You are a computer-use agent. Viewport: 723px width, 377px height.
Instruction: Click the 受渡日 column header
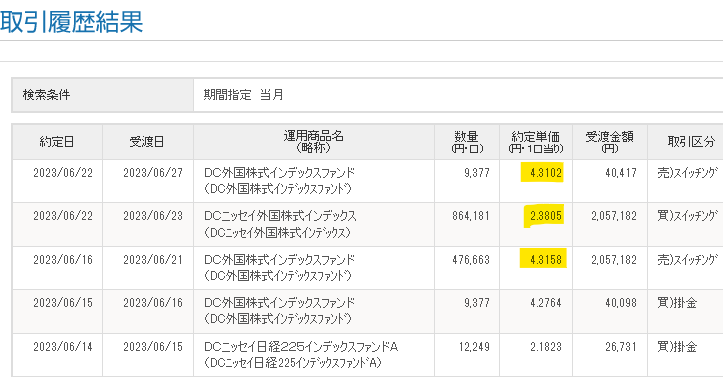[x=147, y=141]
